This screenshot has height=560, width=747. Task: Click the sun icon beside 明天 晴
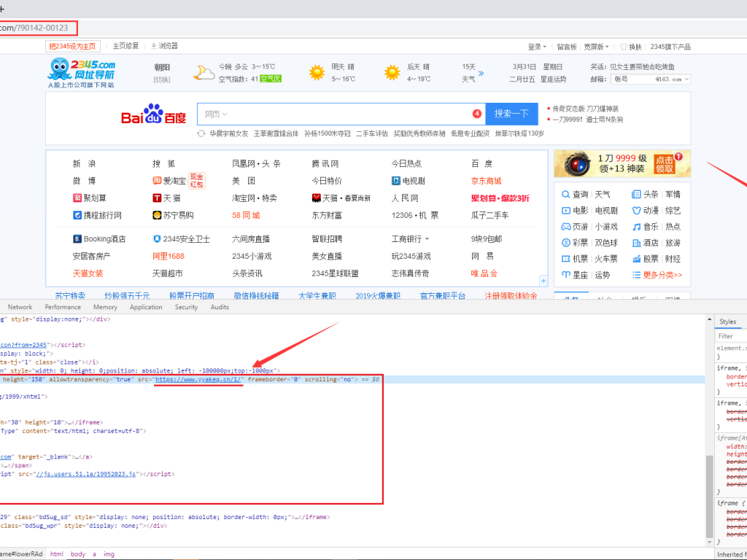click(x=317, y=73)
